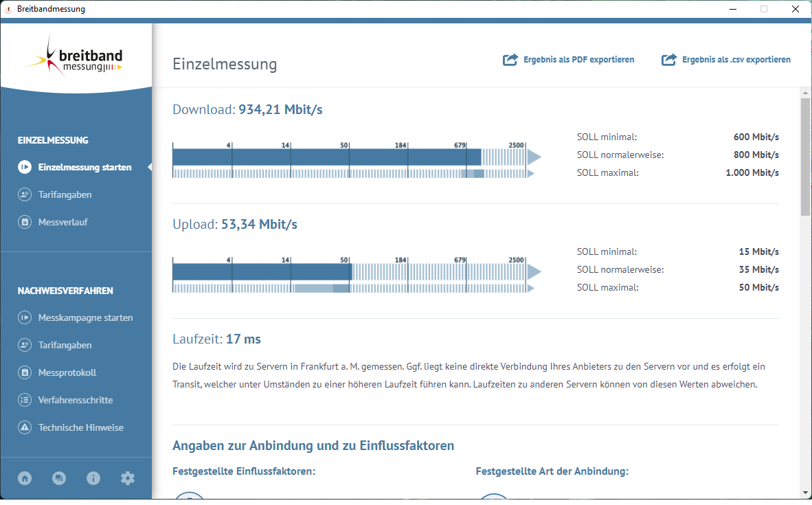Open settings via the gear icon

(x=128, y=478)
